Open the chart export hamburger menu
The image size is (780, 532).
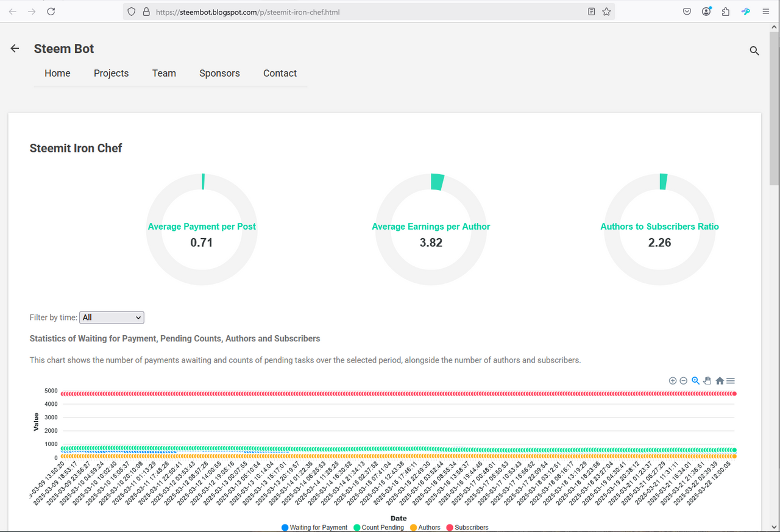pos(731,381)
